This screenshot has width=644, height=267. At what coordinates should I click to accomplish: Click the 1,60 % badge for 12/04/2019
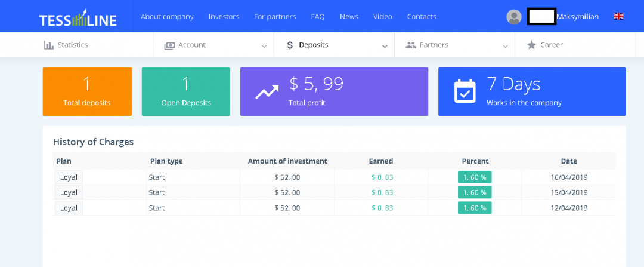tap(475, 208)
